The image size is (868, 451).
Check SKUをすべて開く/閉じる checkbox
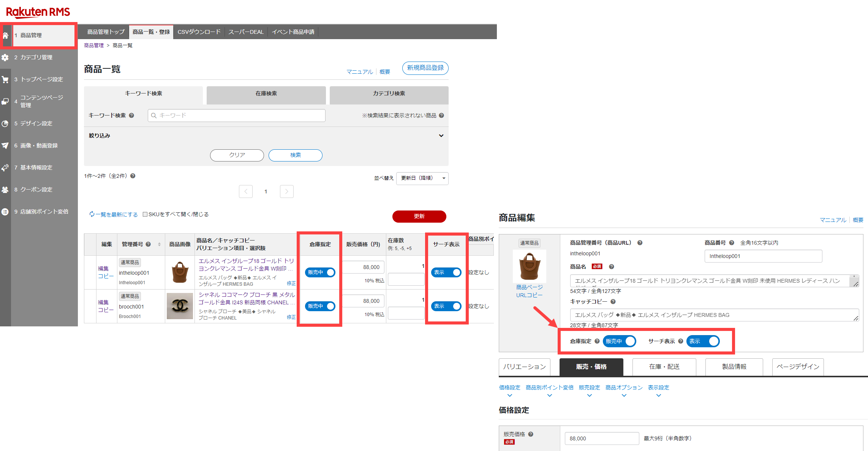click(x=145, y=214)
